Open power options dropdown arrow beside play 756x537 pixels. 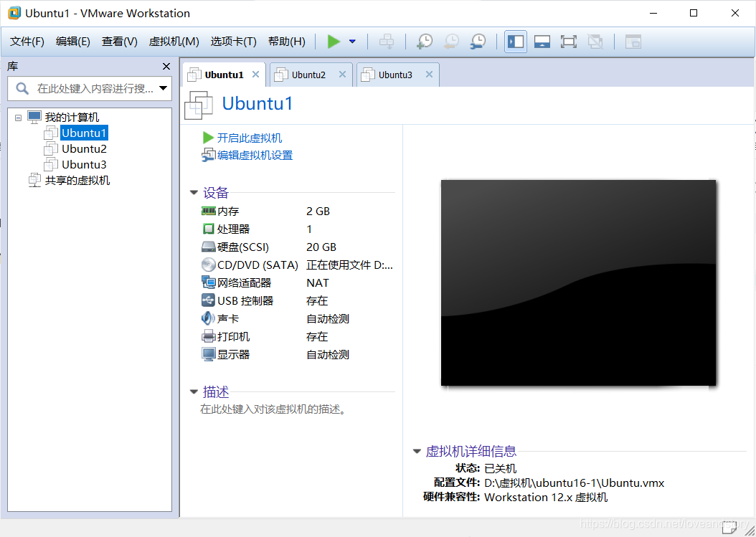pos(352,42)
